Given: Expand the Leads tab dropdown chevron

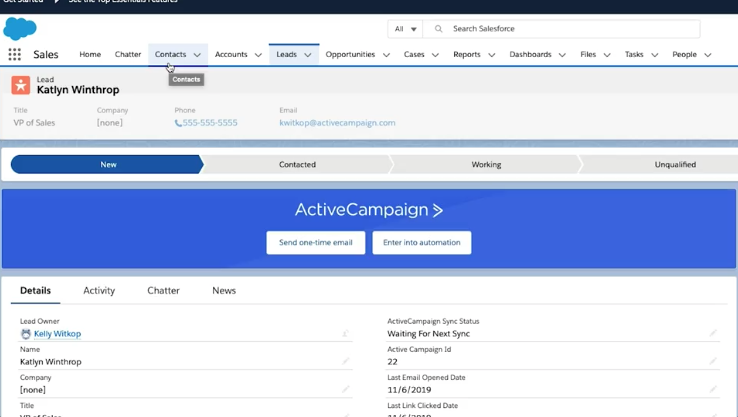Looking at the screenshot, I should click(308, 55).
